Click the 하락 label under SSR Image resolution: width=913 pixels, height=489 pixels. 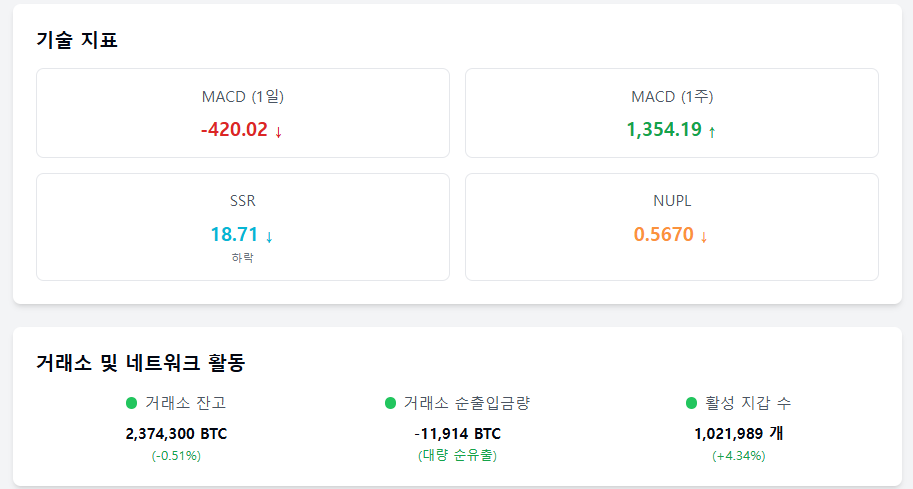243,257
